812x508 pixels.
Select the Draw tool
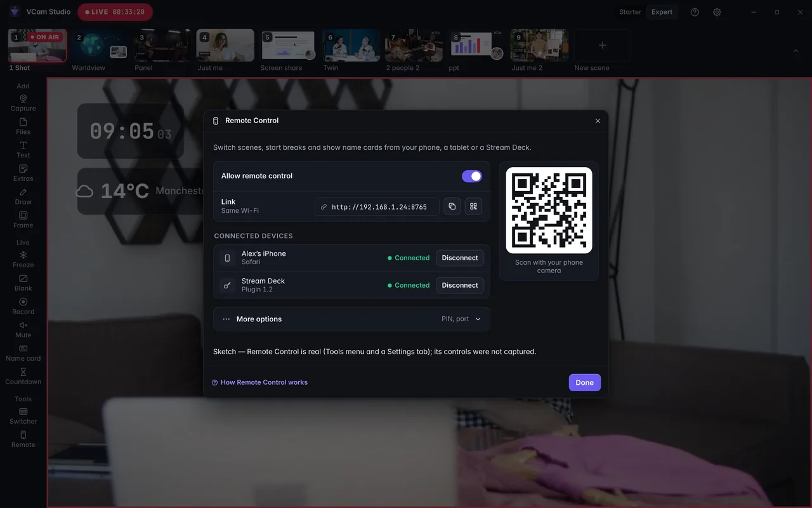[x=23, y=197]
